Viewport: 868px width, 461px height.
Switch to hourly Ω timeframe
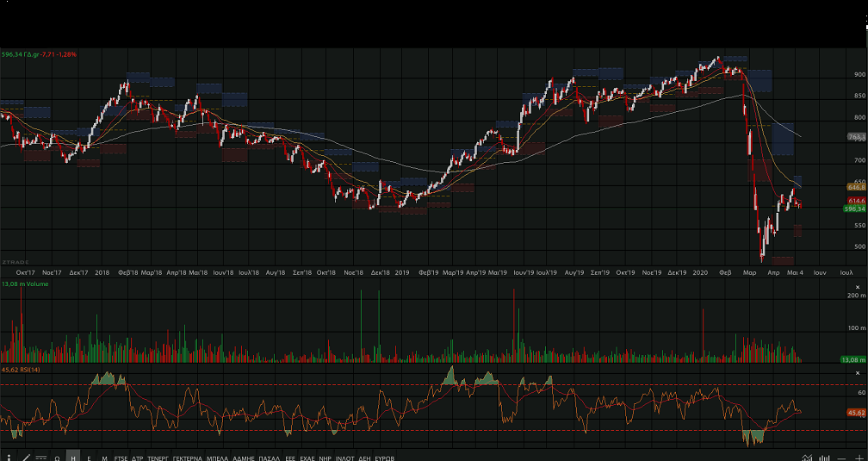(x=57, y=458)
